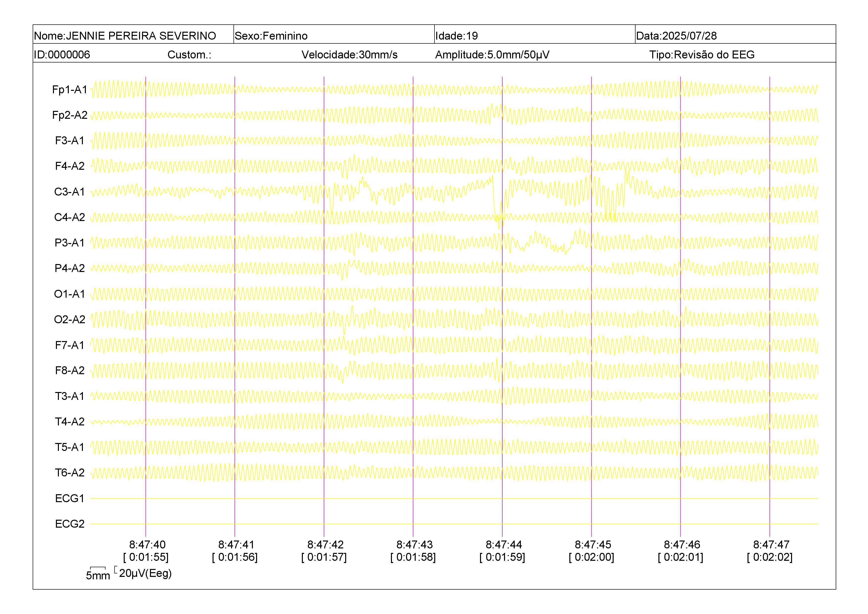Select the T3-A1 channel label
The height and width of the screenshot is (614, 868).
tap(70, 396)
